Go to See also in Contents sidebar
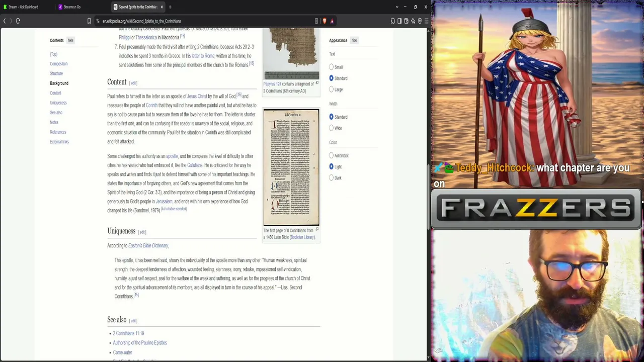The width and height of the screenshot is (644, 362). [x=56, y=113]
